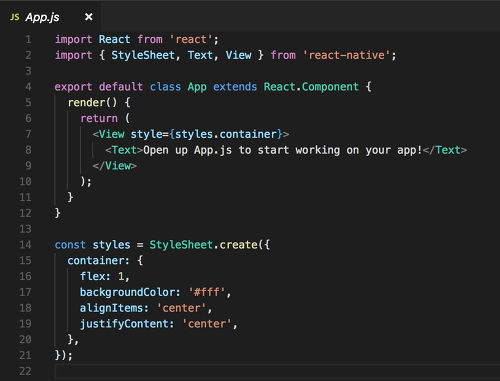Click line number 14 in gutter
This screenshot has height=381, width=500.
(x=25, y=245)
